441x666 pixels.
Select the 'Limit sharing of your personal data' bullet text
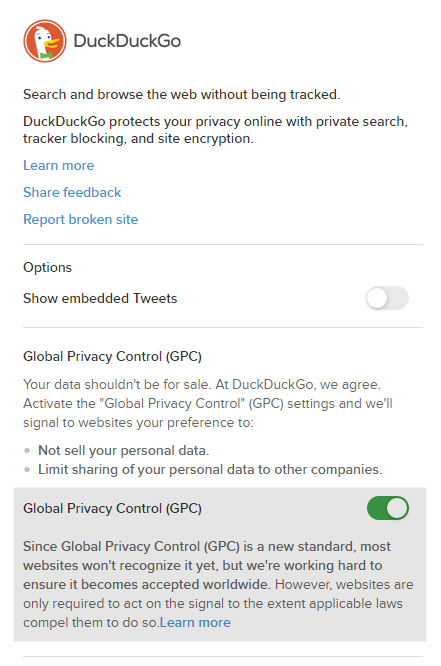(x=210, y=469)
